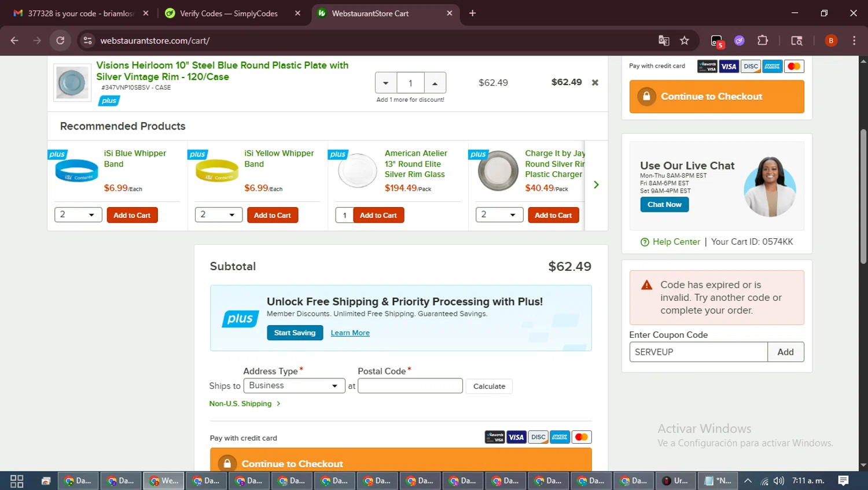Open Chrome profile B avatar

[x=831, y=40]
